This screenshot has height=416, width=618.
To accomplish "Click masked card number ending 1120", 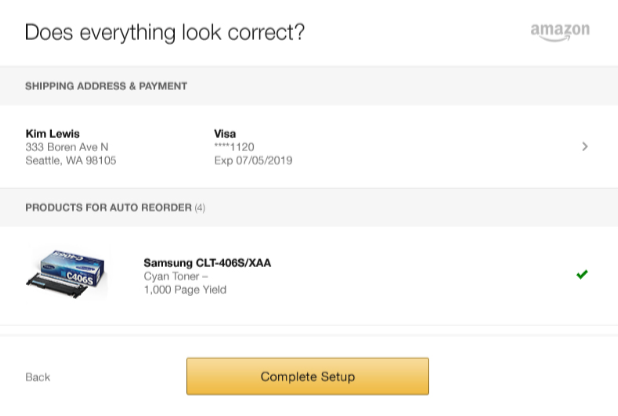I will click(234, 147).
